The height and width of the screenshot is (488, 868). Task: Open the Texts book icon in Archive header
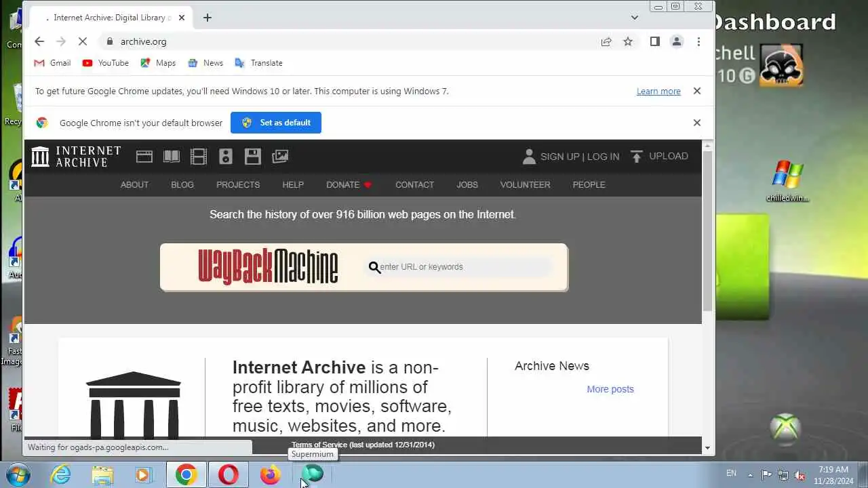click(172, 157)
